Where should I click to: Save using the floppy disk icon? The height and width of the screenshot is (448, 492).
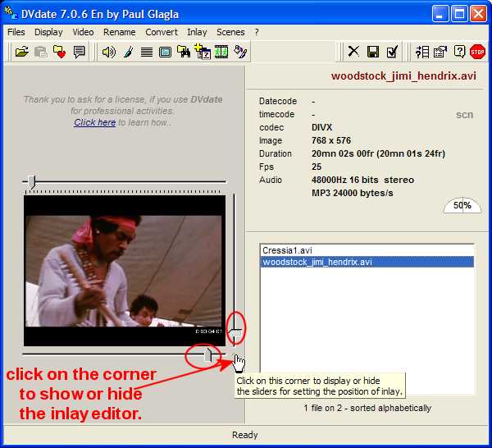pyautogui.click(x=373, y=52)
